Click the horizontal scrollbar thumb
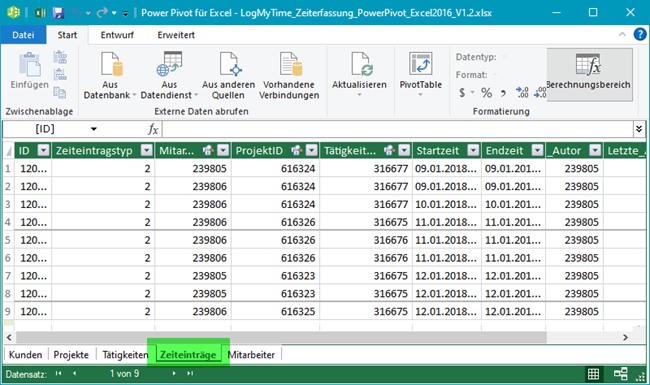Image resolution: width=650 pixels, height=385 pixels. click(281, 337)
